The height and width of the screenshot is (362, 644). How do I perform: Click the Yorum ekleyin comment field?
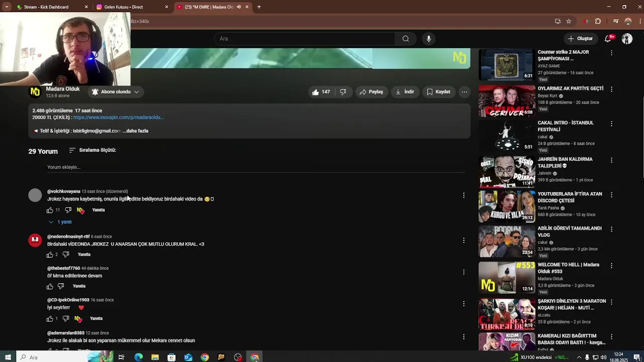[255, 167]
